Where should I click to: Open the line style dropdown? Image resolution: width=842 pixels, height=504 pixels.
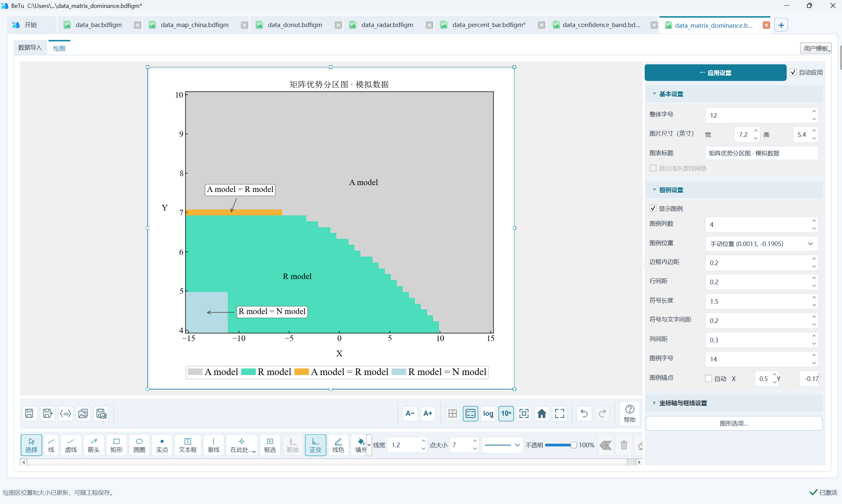click(502, 445)
